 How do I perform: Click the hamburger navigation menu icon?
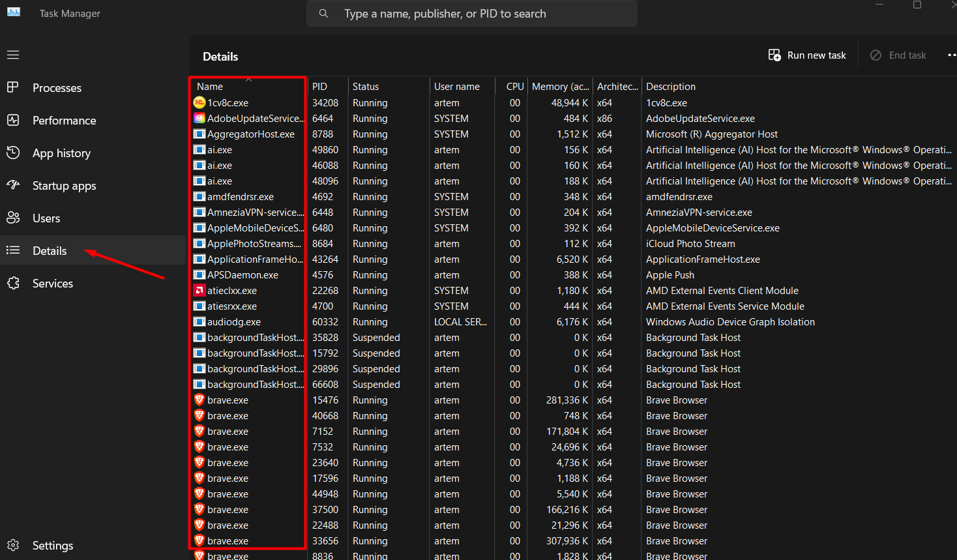(x=13, y=55)
